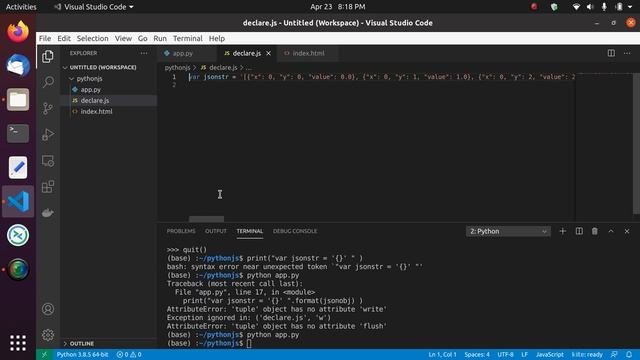
Task: Close the declare.js editor tab
Action: click(268, 53)
